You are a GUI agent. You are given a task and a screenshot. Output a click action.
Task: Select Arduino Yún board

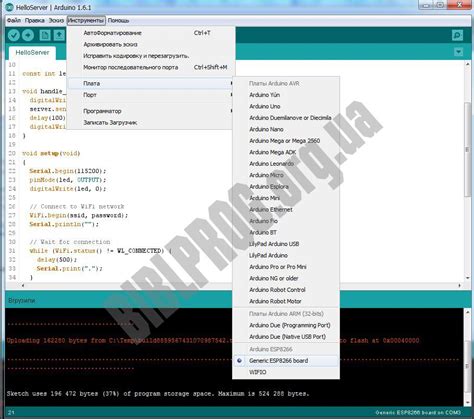pos(286,95)
